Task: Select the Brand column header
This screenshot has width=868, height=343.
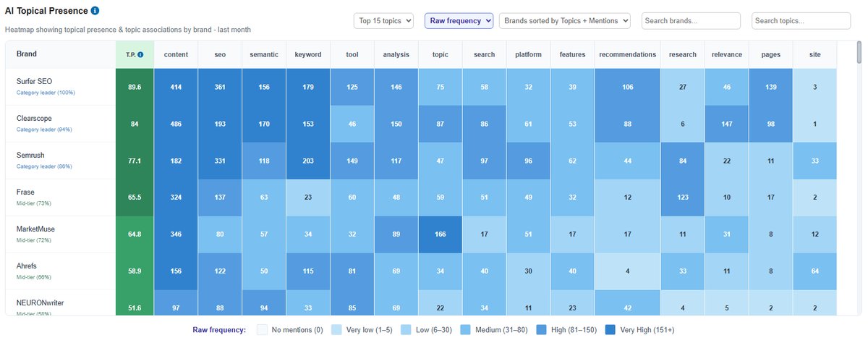Action: [x=27, y=54]
